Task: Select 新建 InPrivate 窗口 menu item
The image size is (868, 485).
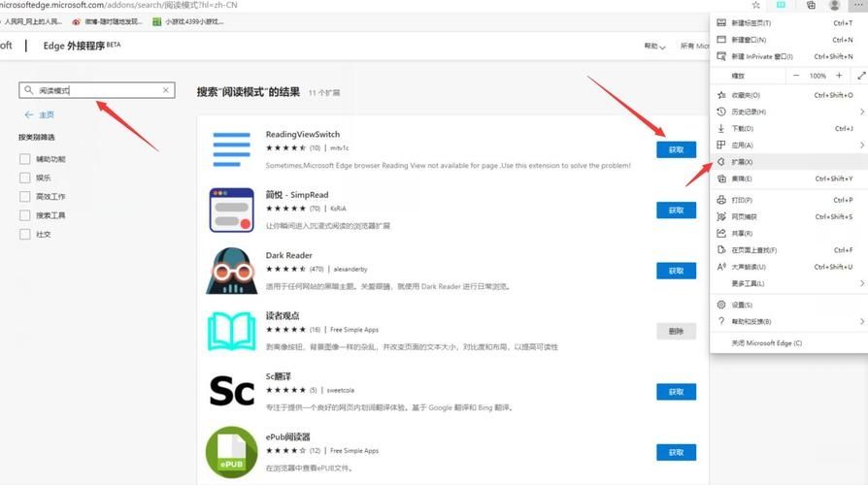Action: [788, 56]
